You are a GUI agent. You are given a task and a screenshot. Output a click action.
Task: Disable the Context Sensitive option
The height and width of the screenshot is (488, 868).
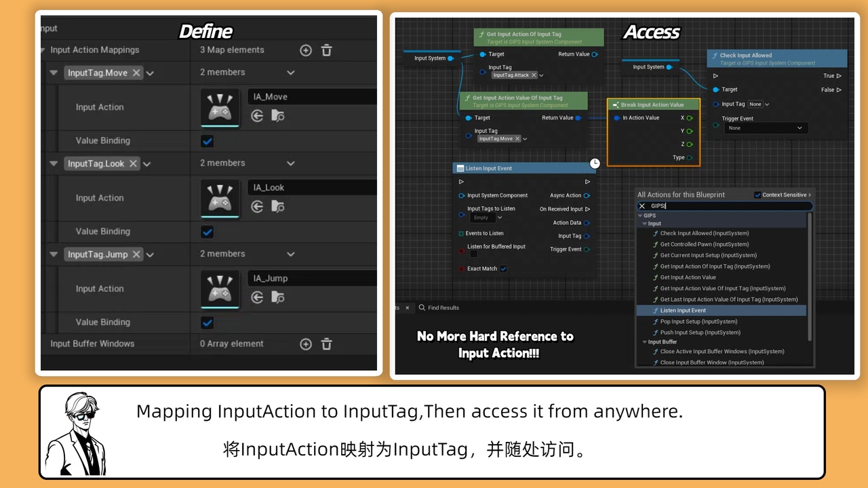(x=757, y=195)
